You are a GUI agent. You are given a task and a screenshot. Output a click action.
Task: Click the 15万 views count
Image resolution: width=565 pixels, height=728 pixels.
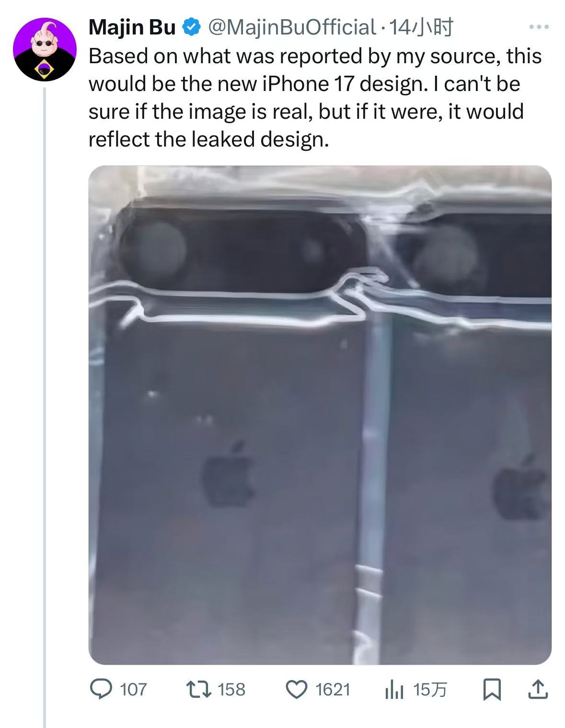[x=430, y=690]
